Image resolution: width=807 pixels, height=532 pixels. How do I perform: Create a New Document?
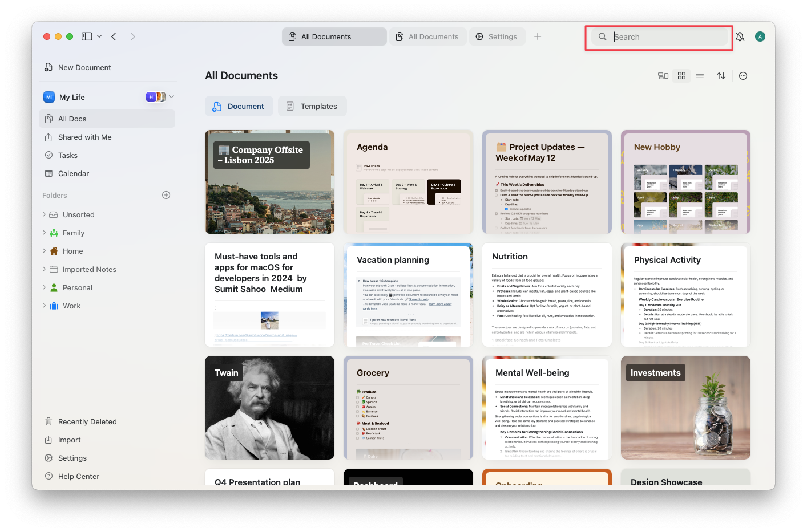(x=78, y=67)
